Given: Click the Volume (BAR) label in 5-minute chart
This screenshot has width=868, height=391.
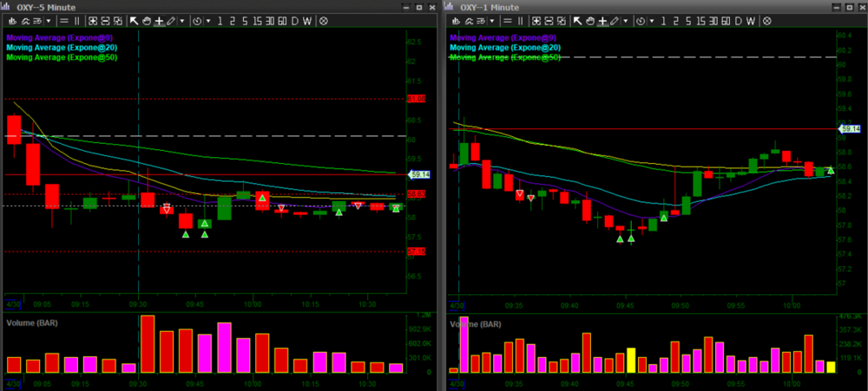Looking at the screenshot, I should click(x=32, y=323).
